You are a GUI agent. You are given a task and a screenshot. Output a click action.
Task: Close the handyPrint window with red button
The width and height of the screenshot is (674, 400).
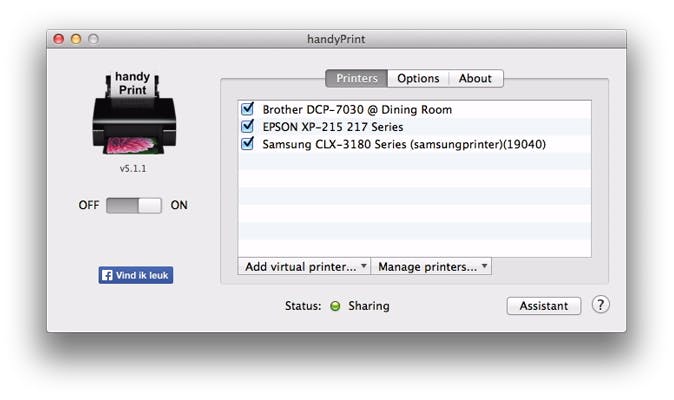(58, 39)
